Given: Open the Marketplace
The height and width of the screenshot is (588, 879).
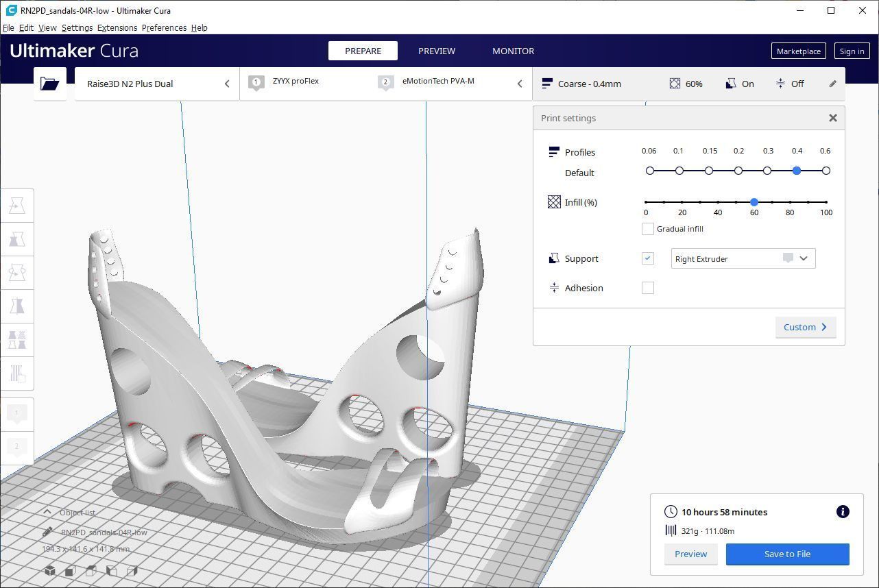Looking at the screenshot, I should 798,51.
